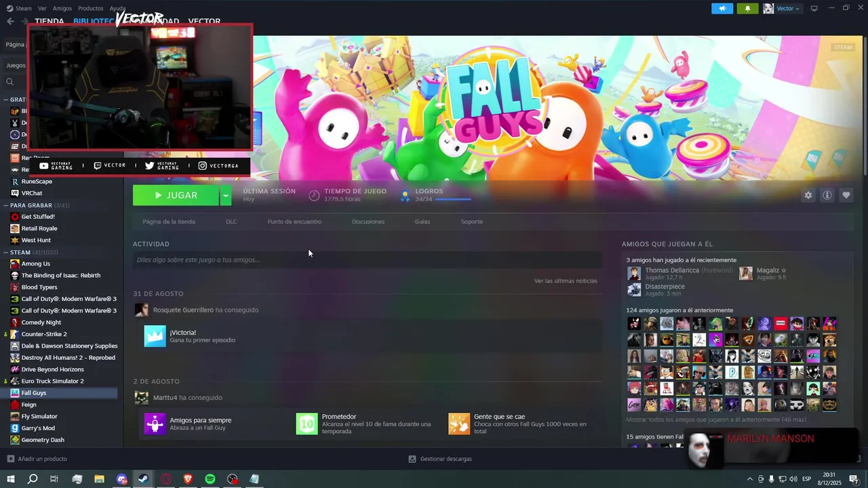Click Mostrar todos los amigos link

pyautogui.click(x=716, y=420)
